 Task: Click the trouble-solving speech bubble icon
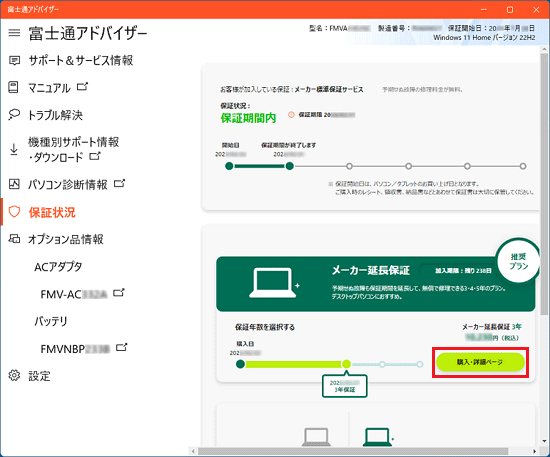14,115
